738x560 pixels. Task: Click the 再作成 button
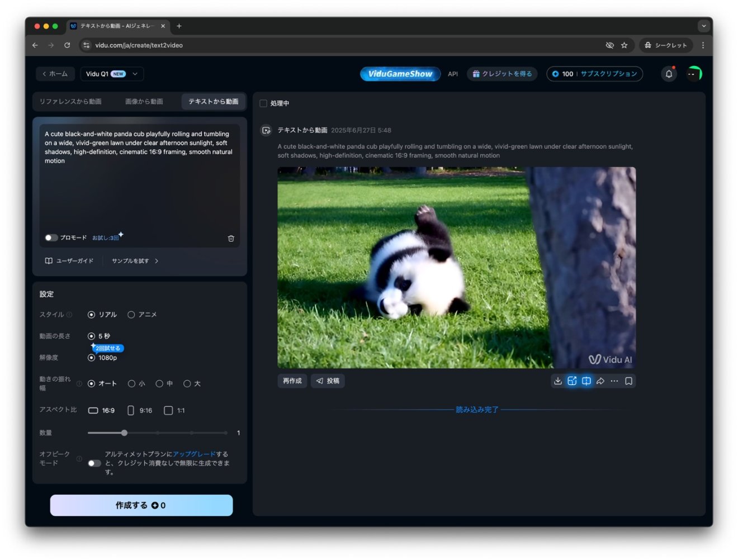click(292, 381)
